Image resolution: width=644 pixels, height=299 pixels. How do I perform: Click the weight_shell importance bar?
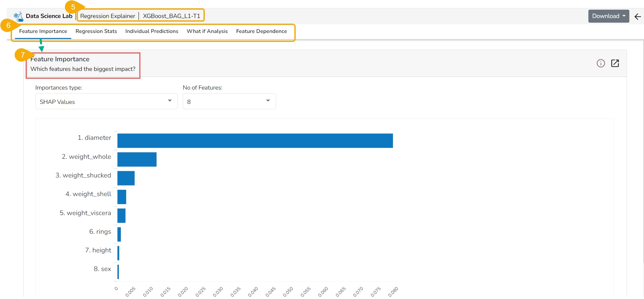(122, 197)
